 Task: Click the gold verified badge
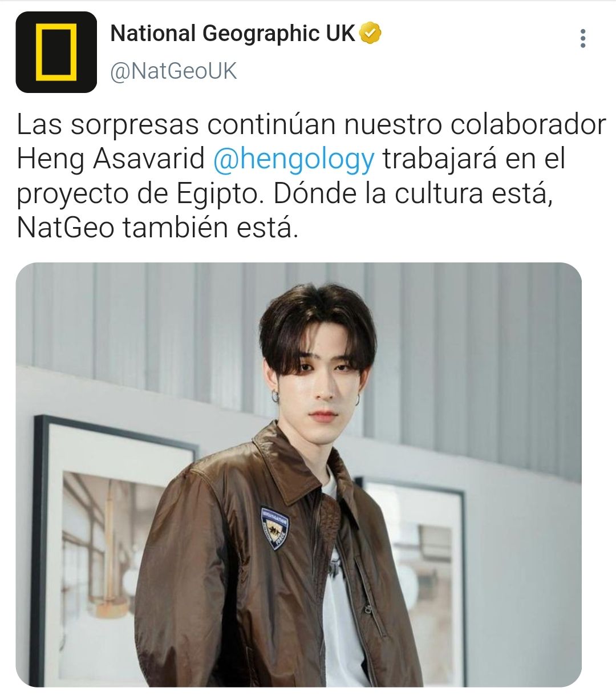371,34
